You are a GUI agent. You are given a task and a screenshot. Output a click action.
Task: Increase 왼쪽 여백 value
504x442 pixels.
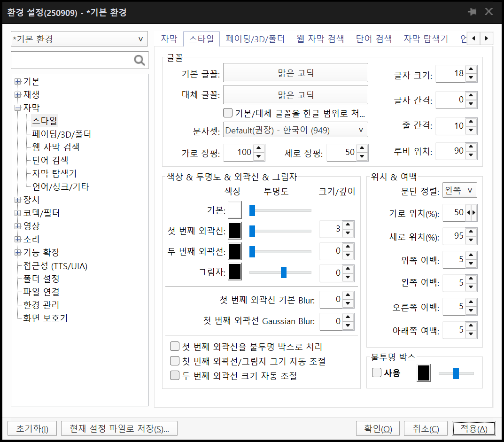[x=471, y=279]
